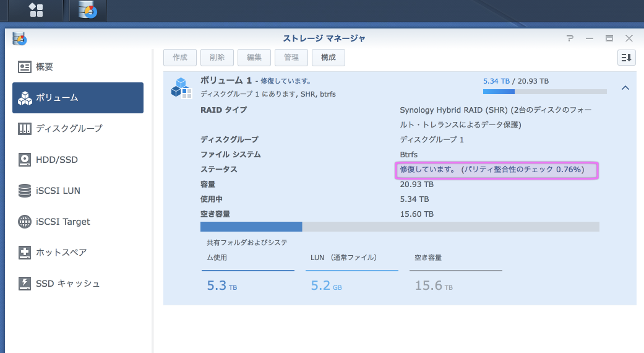Click the help question mark icon
The height and width of the screenshot is (353, 644).
tap(570, 38)
